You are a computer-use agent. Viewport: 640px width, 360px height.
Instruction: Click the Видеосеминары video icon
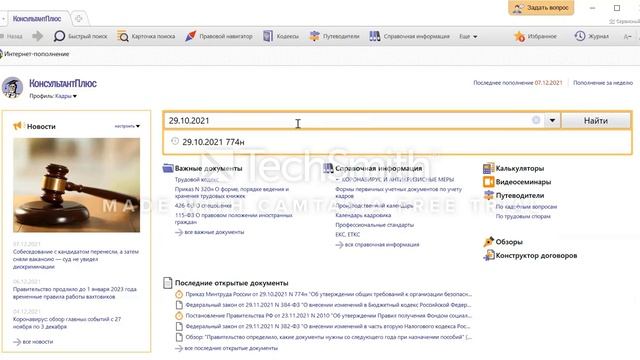pos(488,182)
